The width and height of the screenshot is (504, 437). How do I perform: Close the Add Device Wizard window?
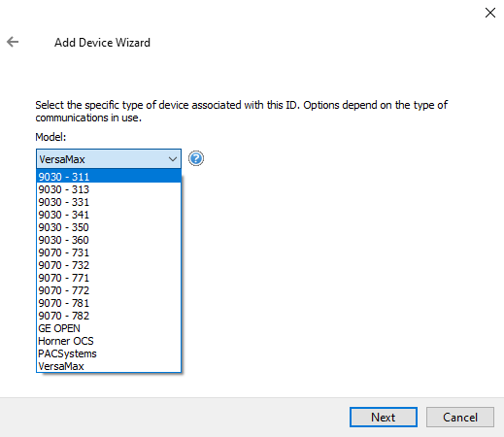(x=490, y=13)
